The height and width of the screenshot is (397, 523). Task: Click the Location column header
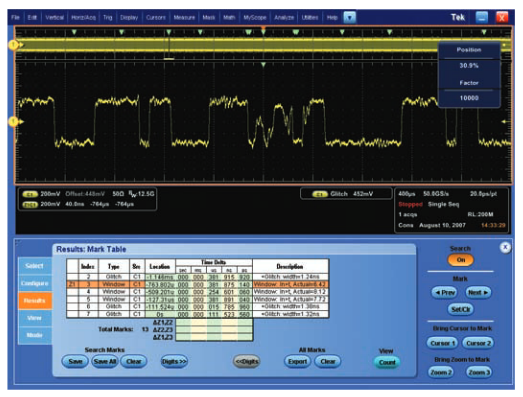click(160, 266)
